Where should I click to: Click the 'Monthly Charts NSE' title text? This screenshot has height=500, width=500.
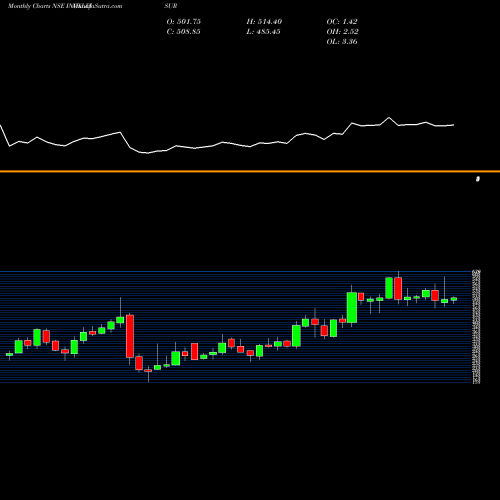pyautogui.click(x=36, y=6)
